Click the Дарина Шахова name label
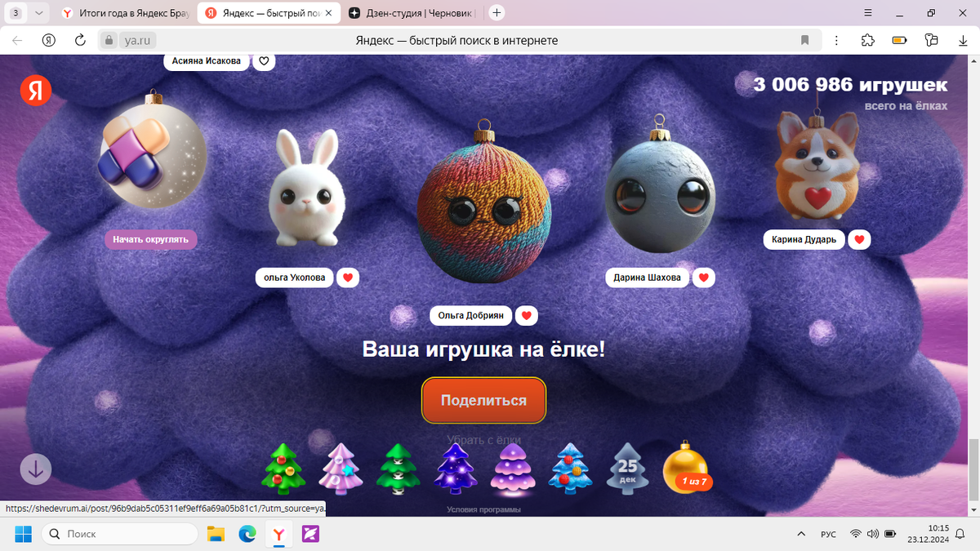Screen dimensions: 980x551 pos(647,278)
